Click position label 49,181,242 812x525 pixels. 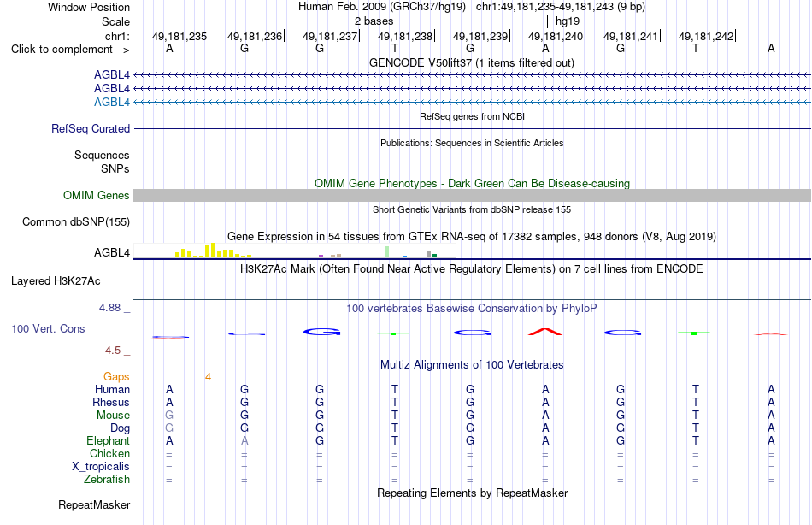click(706, 36)
